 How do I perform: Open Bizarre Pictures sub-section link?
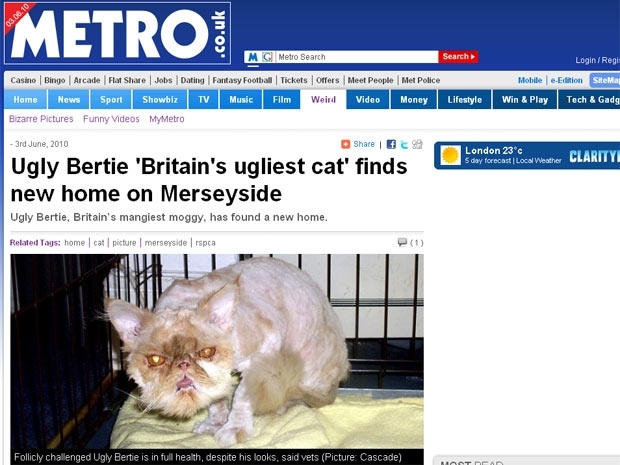[41, 119]
